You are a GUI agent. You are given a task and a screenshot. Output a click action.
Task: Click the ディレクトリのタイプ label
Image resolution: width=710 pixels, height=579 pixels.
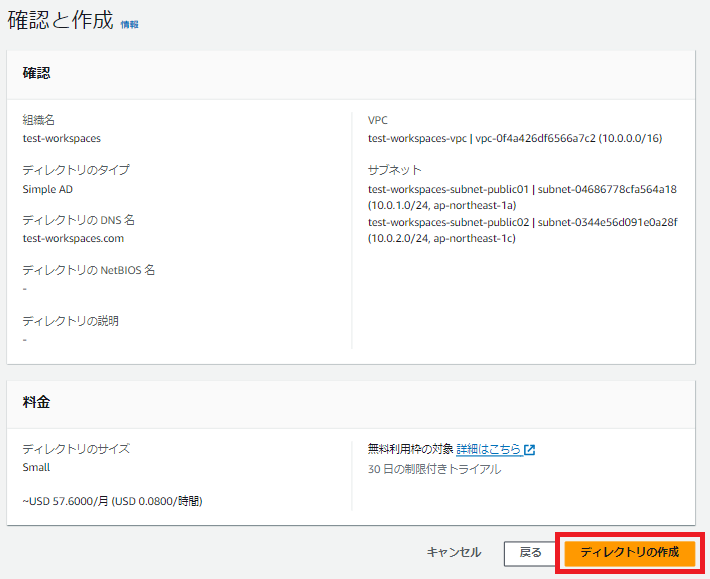click(x=76, y=170)
